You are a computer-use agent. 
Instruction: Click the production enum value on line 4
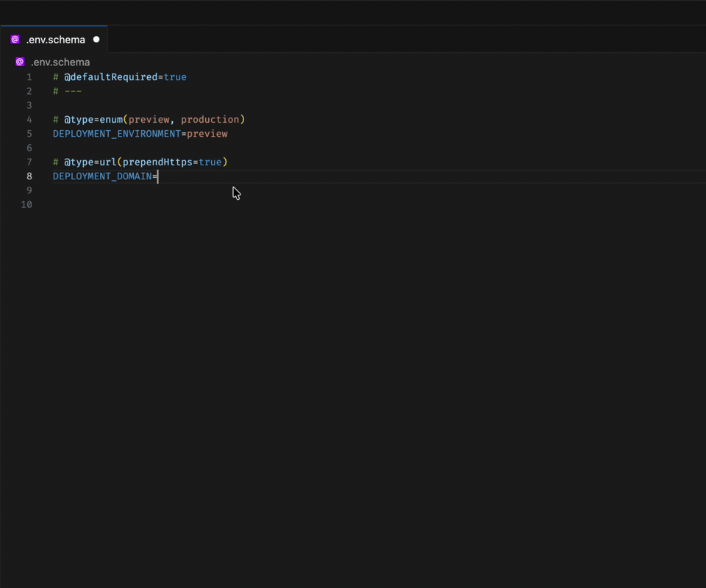point(211,119)
